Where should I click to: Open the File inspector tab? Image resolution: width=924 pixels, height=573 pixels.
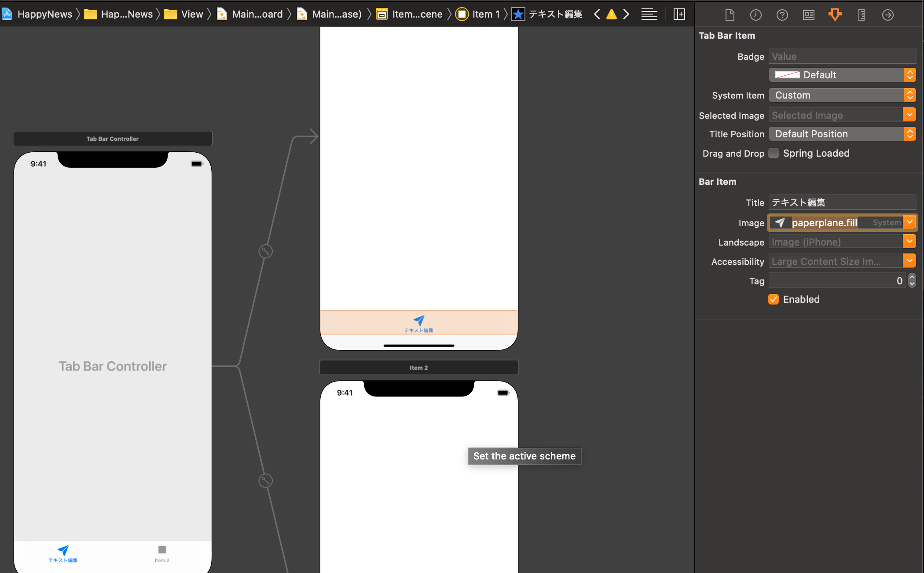730,15
